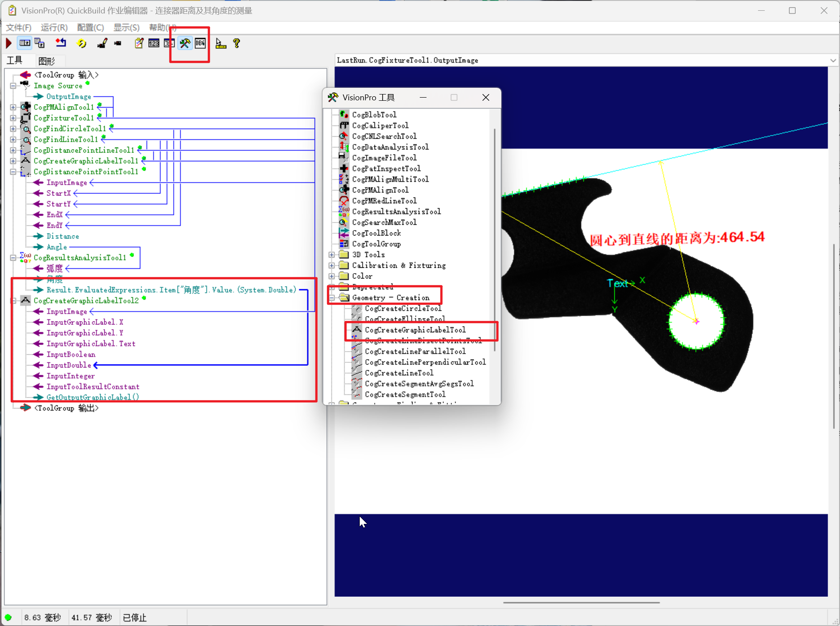Click the green status indicator in status bar
The width and height of the screenshot is (840, 626).
click(8, 617)
